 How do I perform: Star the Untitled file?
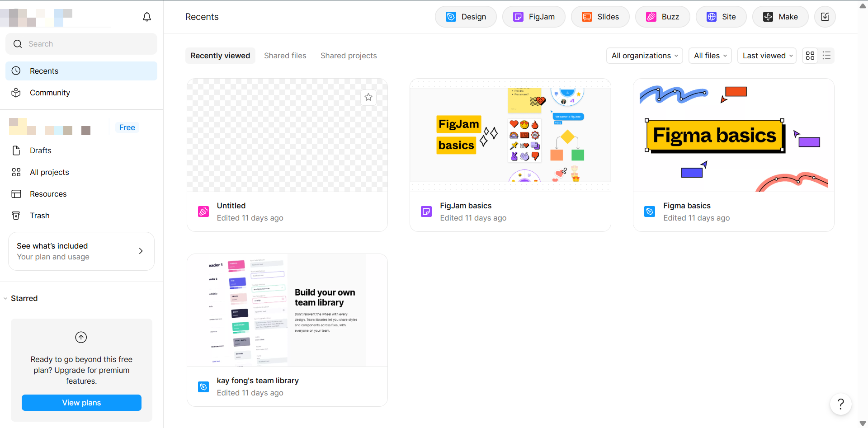[368, 97]
